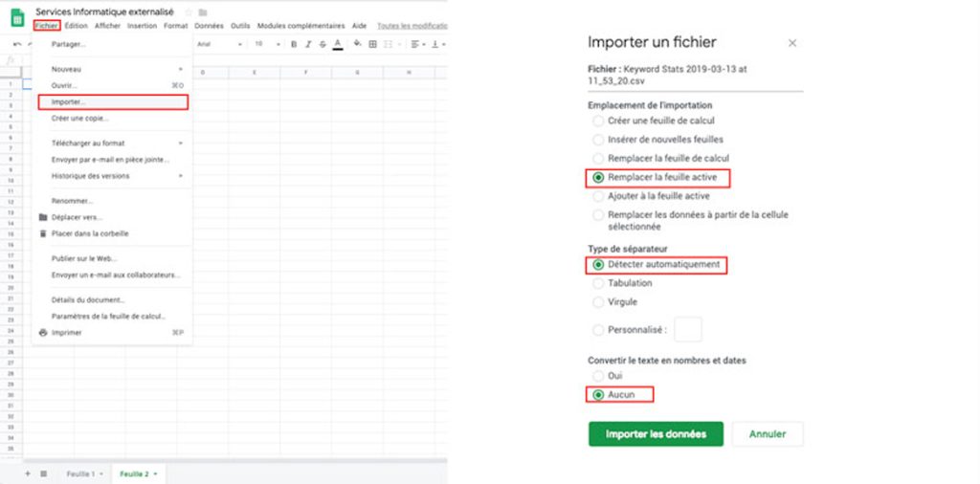Select Importer in the Fichier menu
This screenshot has width=980, height=484.
(x=113, y=101)
